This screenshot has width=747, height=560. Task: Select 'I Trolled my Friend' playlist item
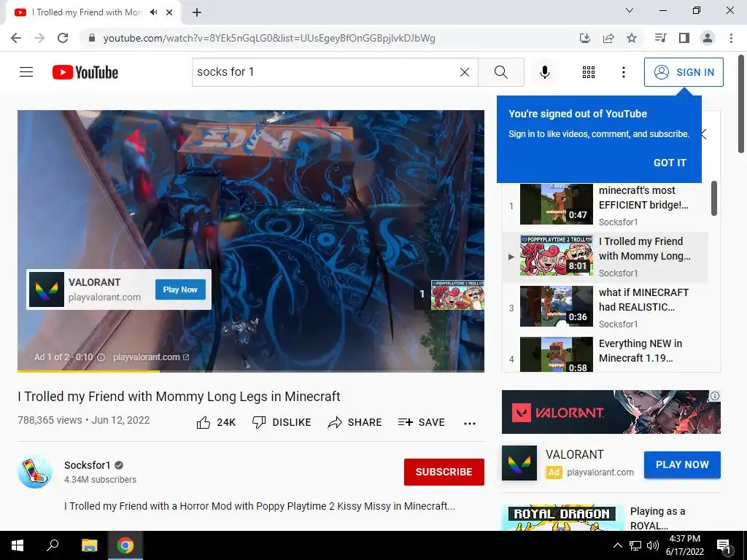click(x=605, y=257)
